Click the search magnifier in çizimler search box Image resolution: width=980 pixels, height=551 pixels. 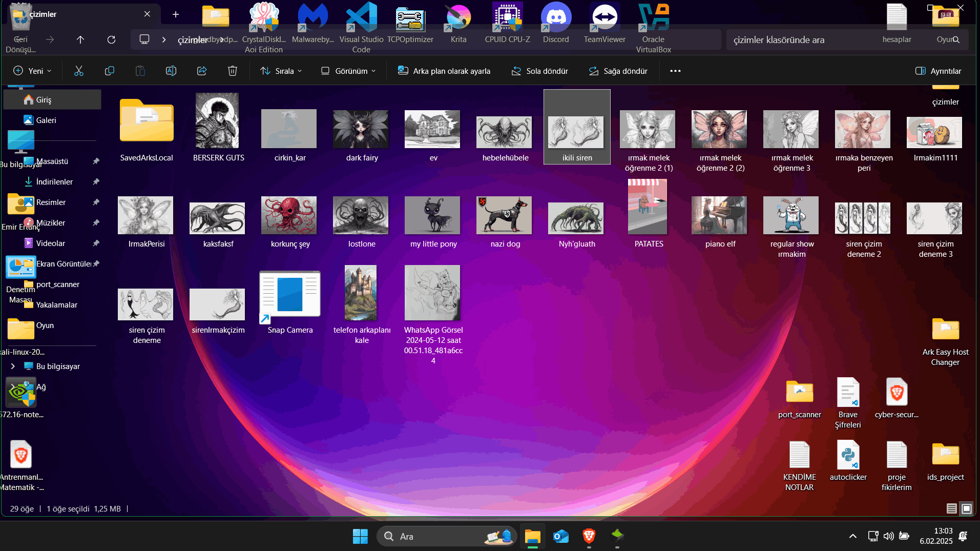coord(956,39)
